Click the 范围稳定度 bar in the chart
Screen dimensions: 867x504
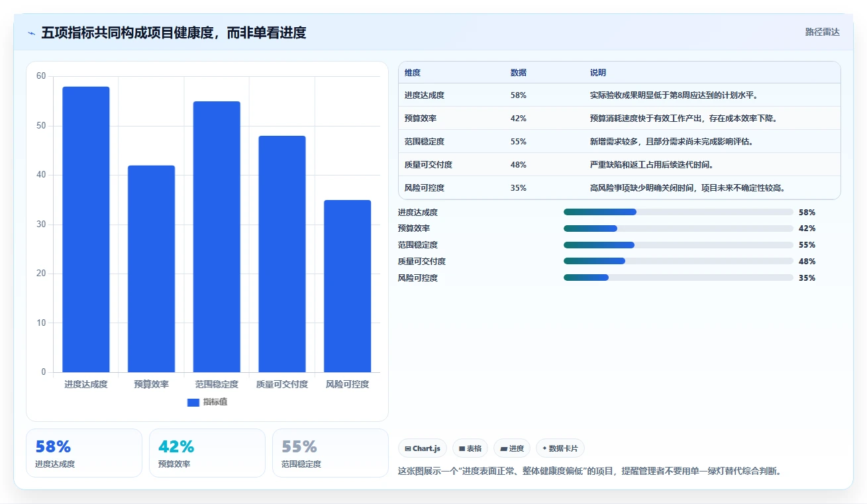click(x=217, y=236)
